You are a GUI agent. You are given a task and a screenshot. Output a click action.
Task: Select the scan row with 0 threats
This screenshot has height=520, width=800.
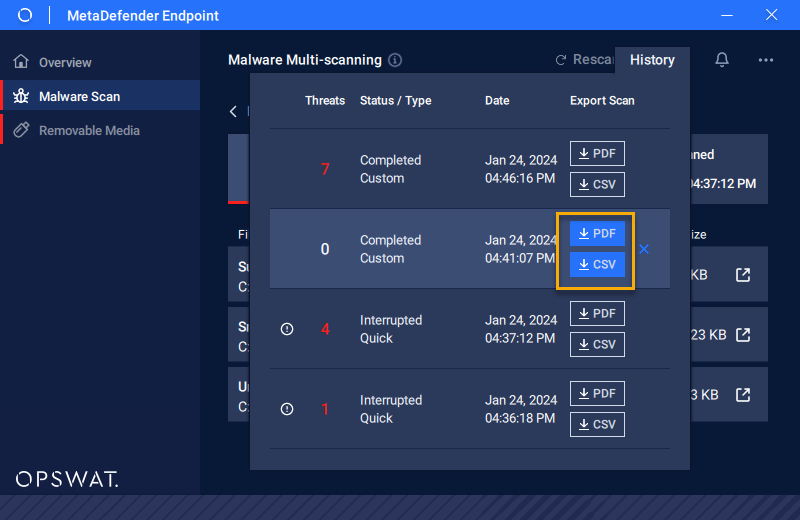click(469, 249)
